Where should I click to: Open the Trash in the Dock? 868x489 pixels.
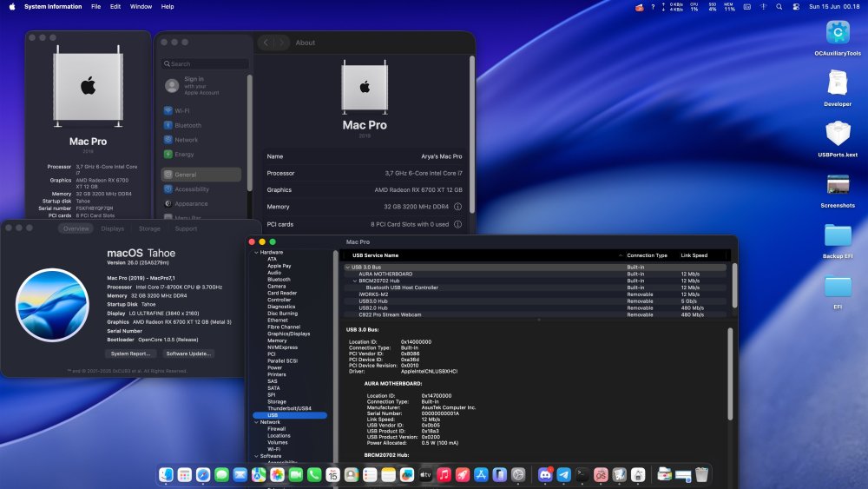[x=702, y=474]
